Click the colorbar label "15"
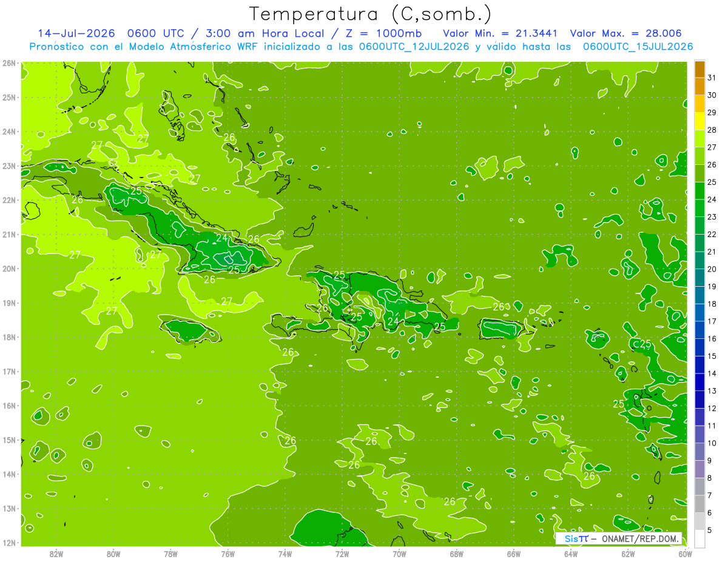728x562 pixels. [712, 356]
